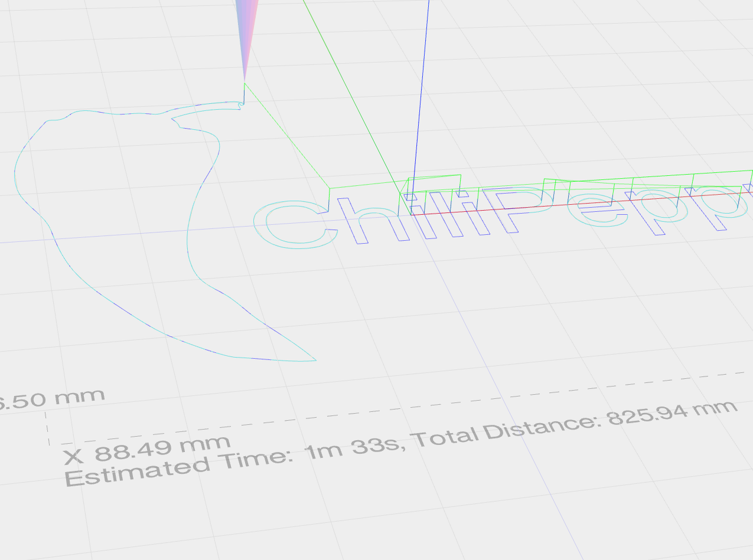
Task: Click the tall blue vertical line
Action: (x=421, y=89)
